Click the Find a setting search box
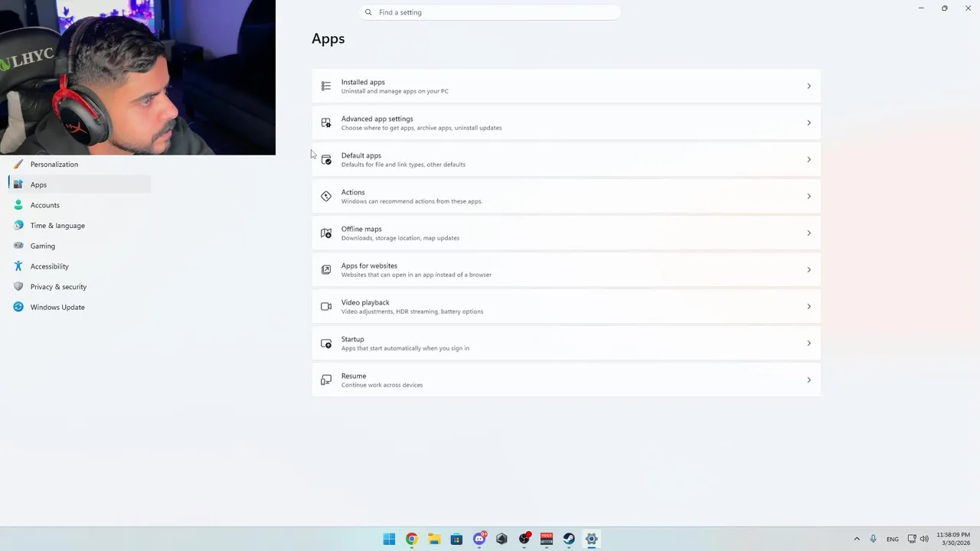 tap(490, 12)
